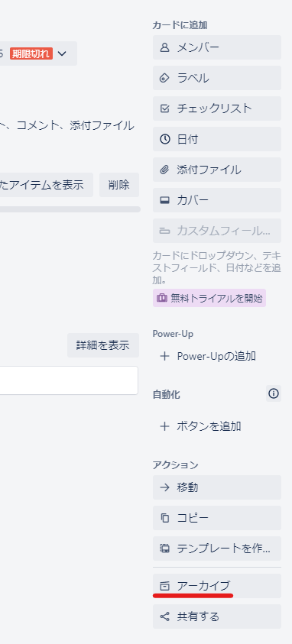Viewport: 292px width, 644px height.
Task: Click the 削除 delete button
Action: pos(119,185)
